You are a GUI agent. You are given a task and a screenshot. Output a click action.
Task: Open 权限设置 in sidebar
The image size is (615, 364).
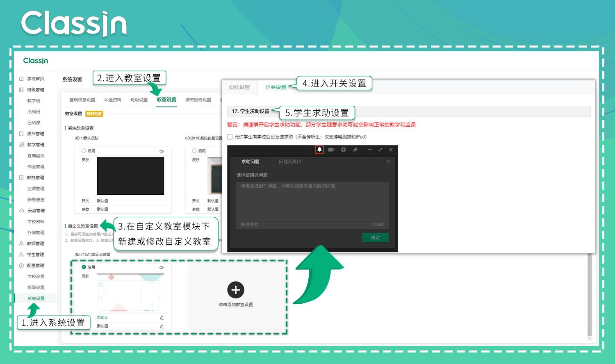point(36,287)
